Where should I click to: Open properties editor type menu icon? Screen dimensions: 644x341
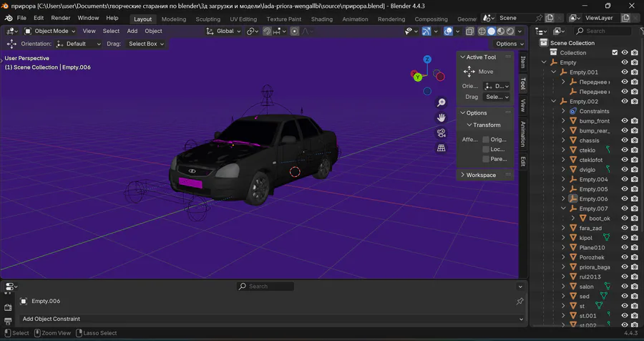point(11,287)
